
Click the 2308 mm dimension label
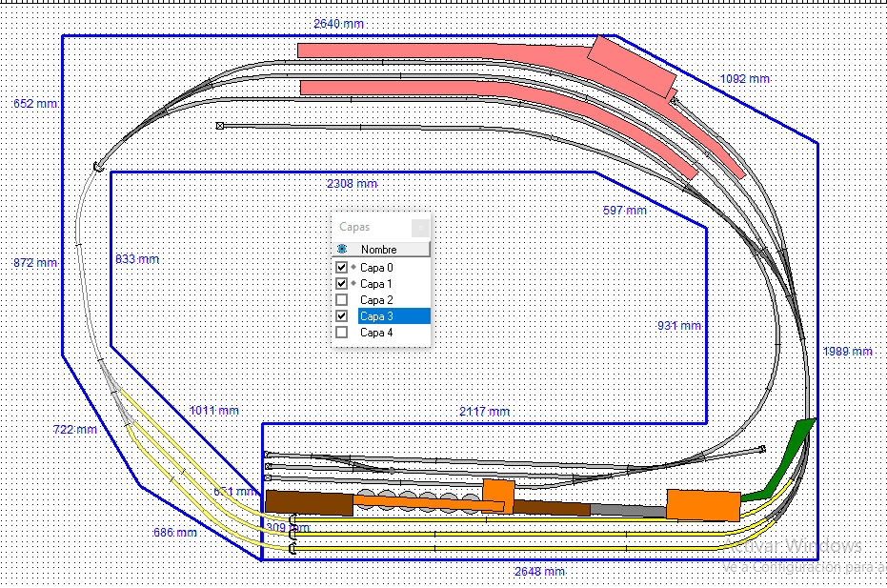point(352,183)
